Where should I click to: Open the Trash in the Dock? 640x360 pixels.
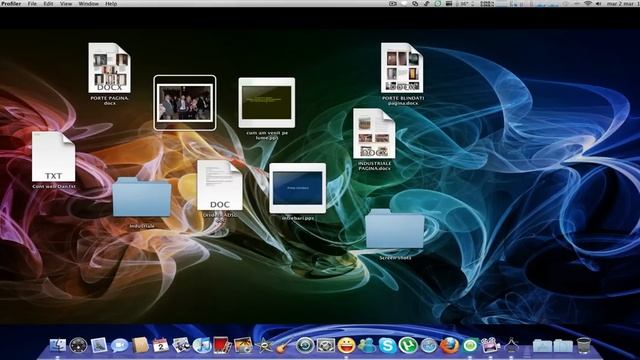click(584, 346)
